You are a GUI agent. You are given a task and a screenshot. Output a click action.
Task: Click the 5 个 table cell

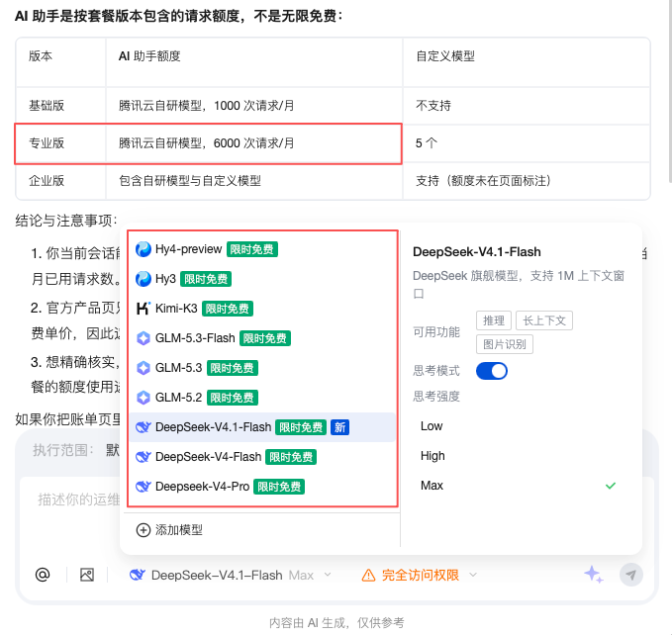click(527, 143)
